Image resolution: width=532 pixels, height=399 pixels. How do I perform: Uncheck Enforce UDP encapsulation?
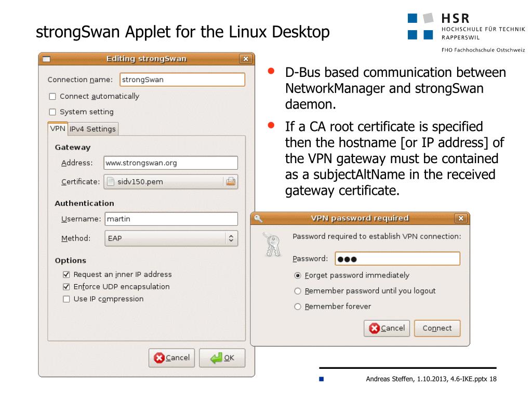[66, 287]
